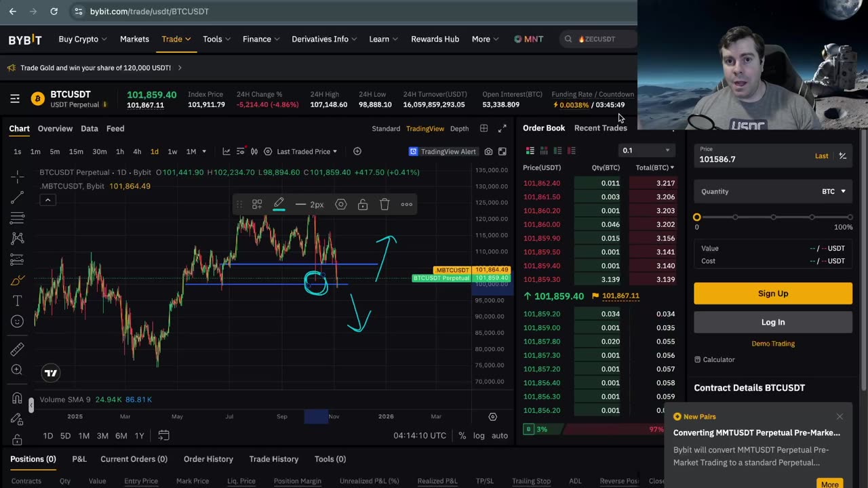Select the highlighted brush drawing tool

[17, 280]
